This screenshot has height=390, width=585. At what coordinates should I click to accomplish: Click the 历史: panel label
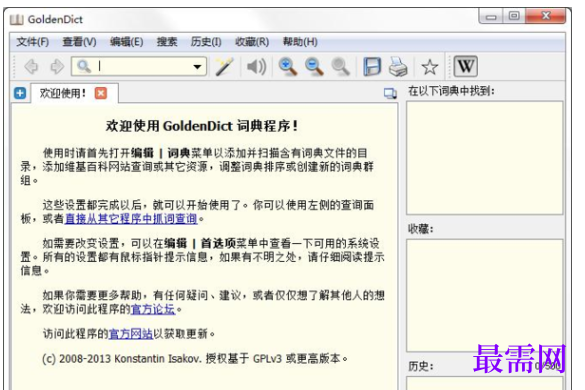(420, 366)
